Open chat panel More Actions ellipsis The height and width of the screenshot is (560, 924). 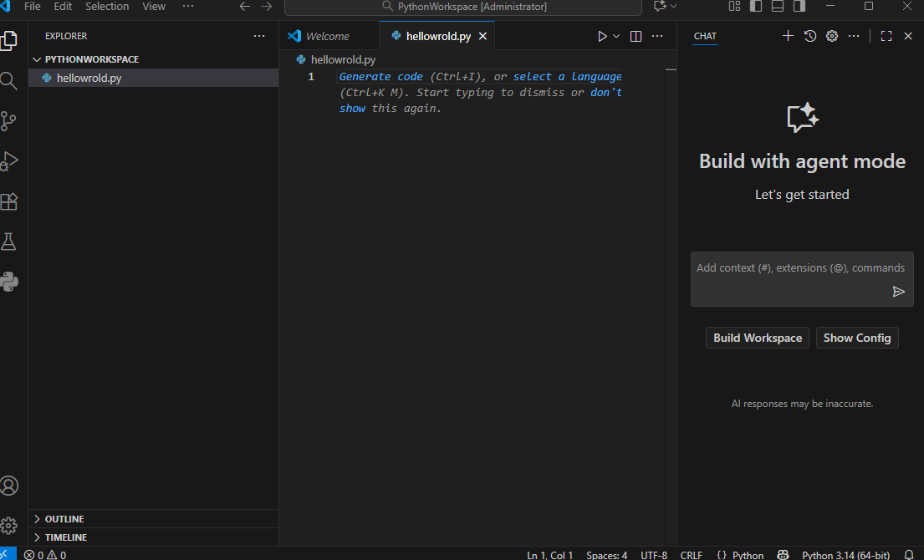click(x=853, y=36)
